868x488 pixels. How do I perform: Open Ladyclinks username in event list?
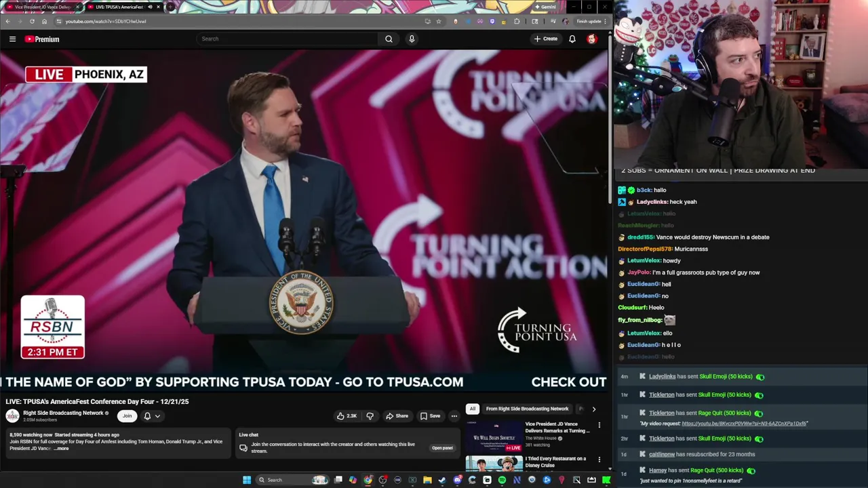tap(662, 377)
